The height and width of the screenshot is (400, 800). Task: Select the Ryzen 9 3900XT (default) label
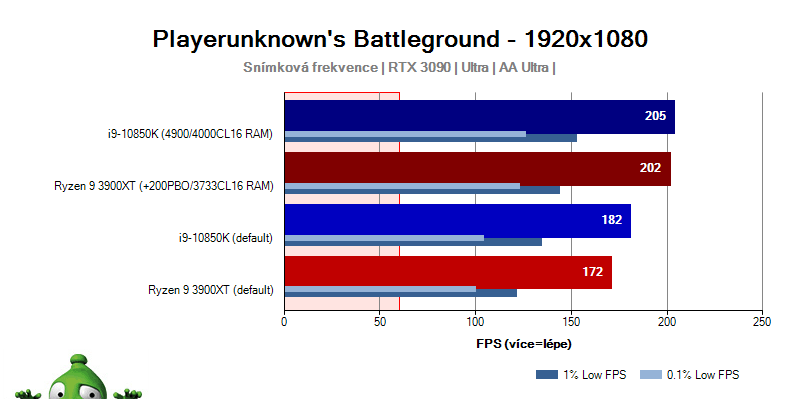[211, 290]
